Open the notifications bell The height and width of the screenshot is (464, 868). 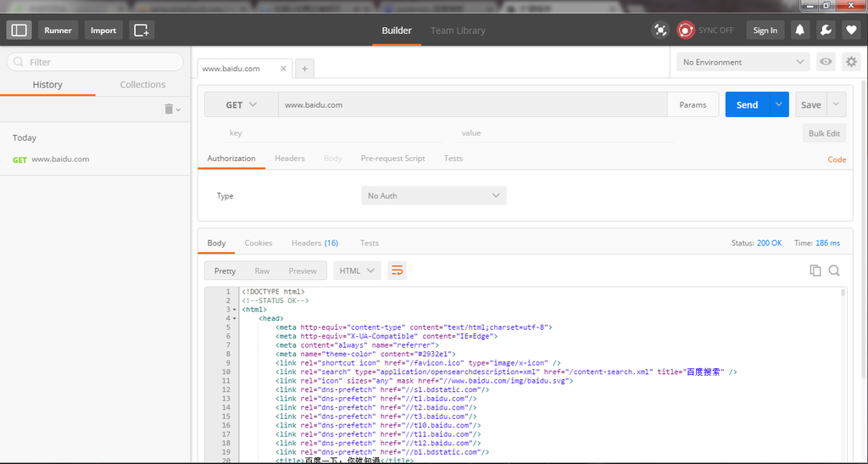click(800, 30)
